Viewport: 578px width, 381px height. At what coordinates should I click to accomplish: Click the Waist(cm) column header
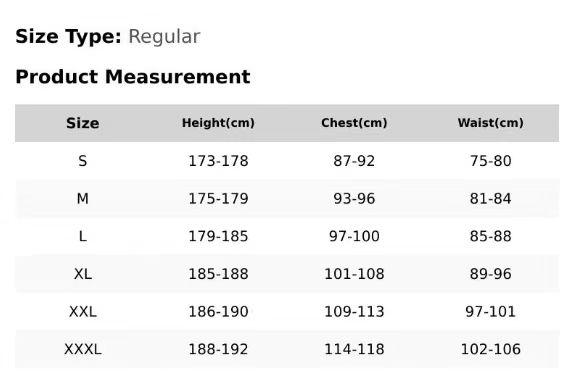(x=491, y=123)
